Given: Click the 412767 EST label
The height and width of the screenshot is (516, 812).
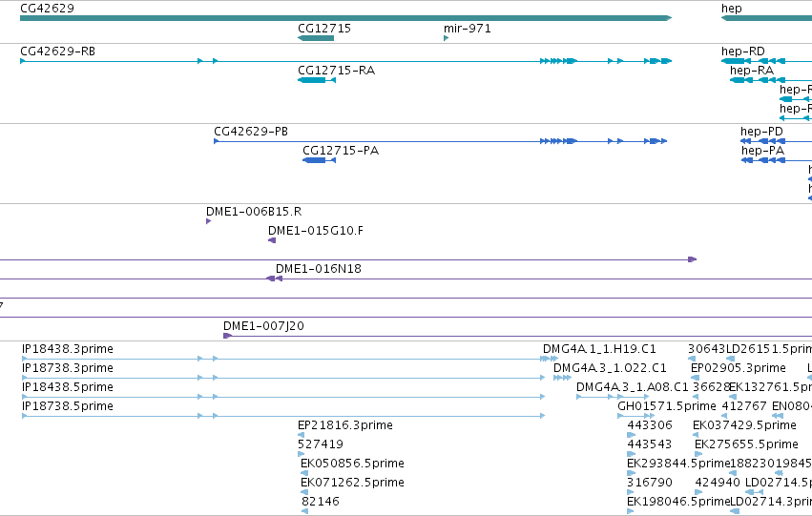Looking at the screenshot, I should pos(744,406).
